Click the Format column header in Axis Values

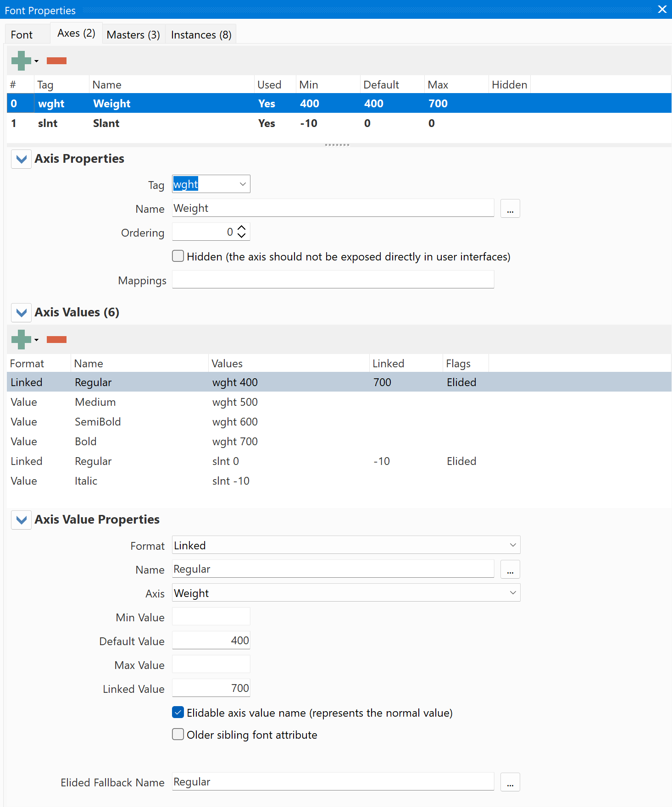coord(39,363)
